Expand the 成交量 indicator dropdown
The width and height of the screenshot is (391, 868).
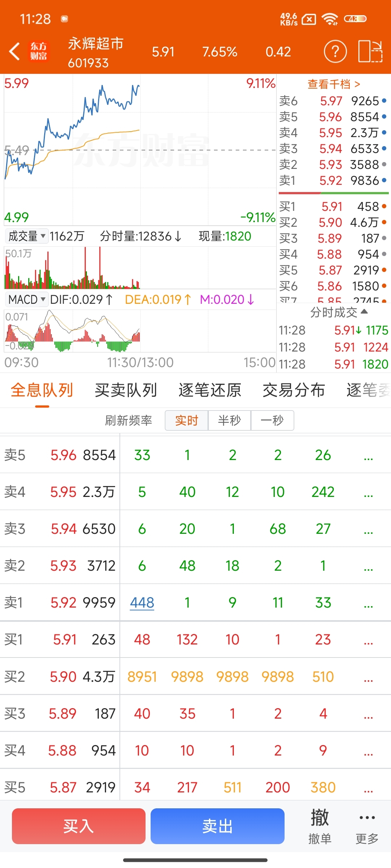point(26,236)
